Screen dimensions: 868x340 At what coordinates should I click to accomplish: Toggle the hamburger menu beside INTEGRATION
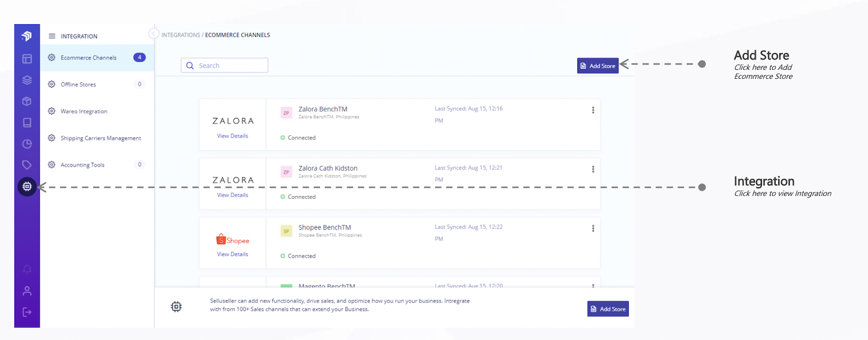click(52, 36)
